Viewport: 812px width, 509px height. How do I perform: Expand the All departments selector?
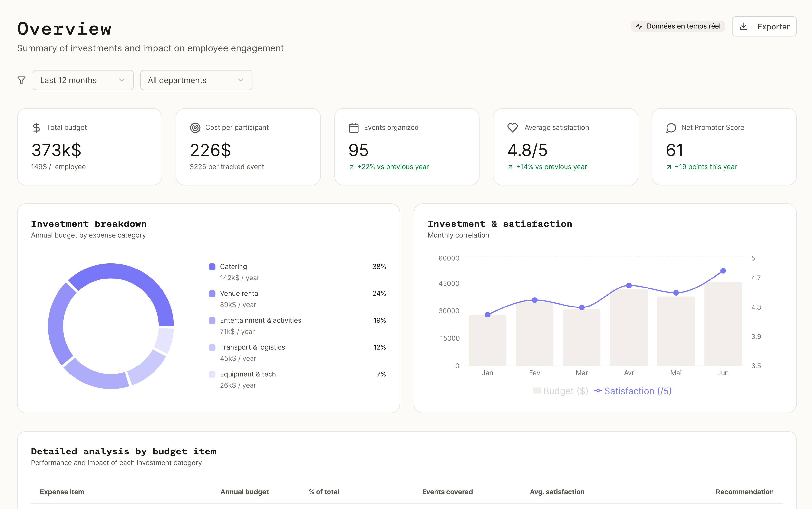coord(196,80)
